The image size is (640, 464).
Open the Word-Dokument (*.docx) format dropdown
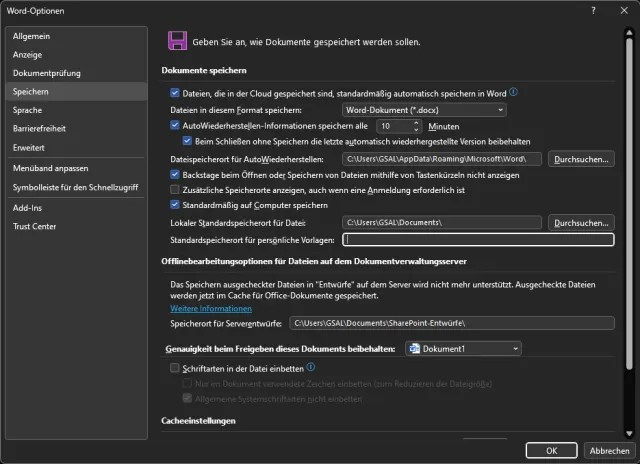point(424,109)
